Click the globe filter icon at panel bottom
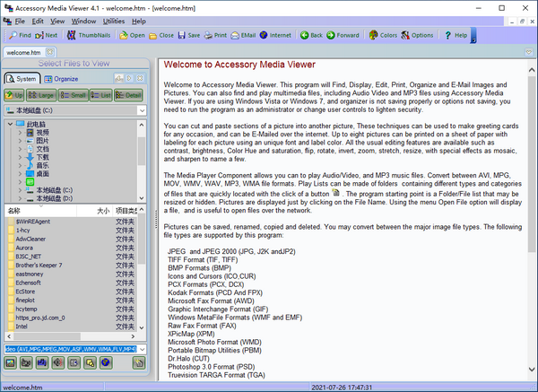Screen dimensions: 538x392 (x=106, y=362)
